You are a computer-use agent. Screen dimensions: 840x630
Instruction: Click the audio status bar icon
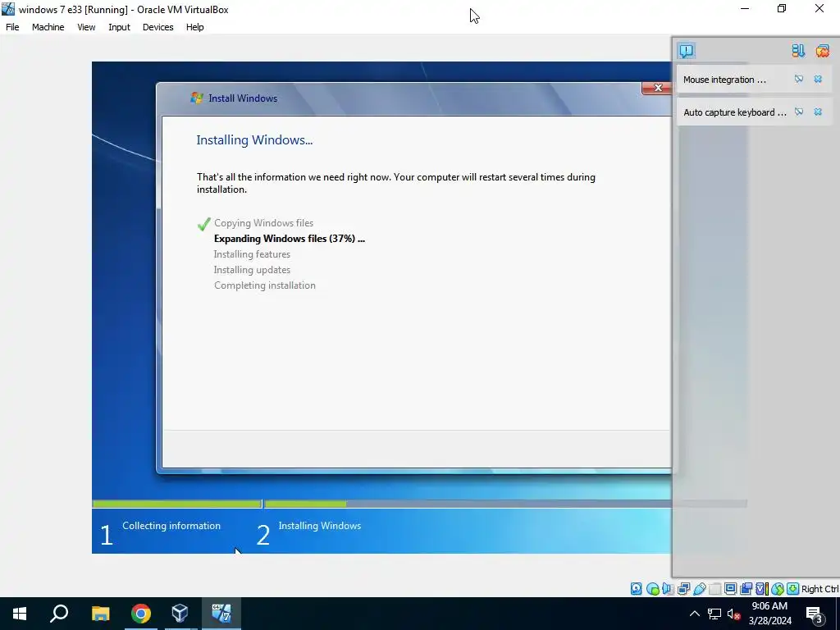[x=668, y=589]
